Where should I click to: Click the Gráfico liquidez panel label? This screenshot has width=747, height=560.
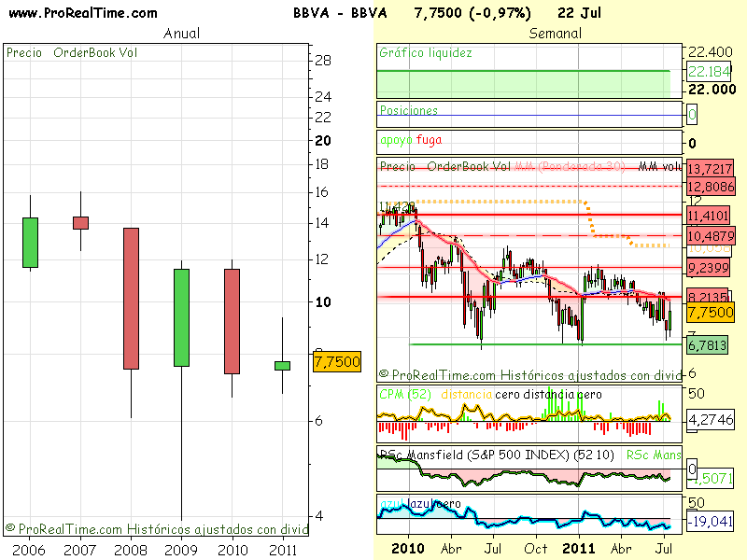426,52
